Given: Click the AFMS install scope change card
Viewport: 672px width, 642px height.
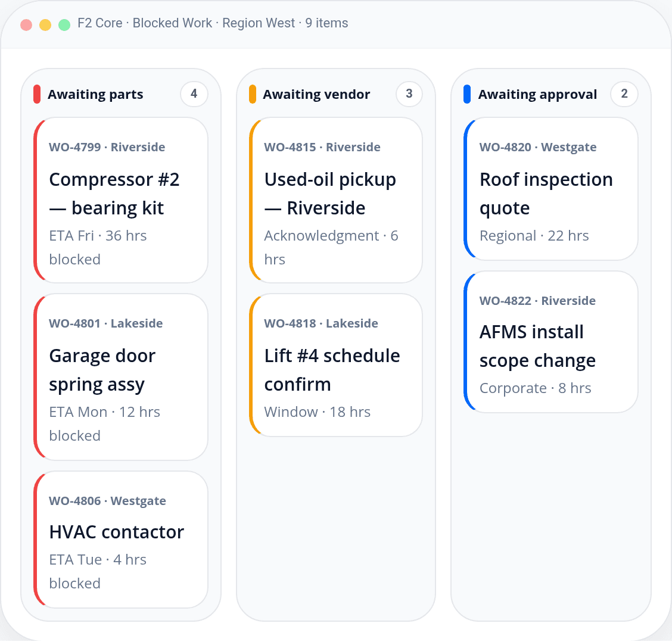Looking at the screenshot, I should click(x=552, y=341).
